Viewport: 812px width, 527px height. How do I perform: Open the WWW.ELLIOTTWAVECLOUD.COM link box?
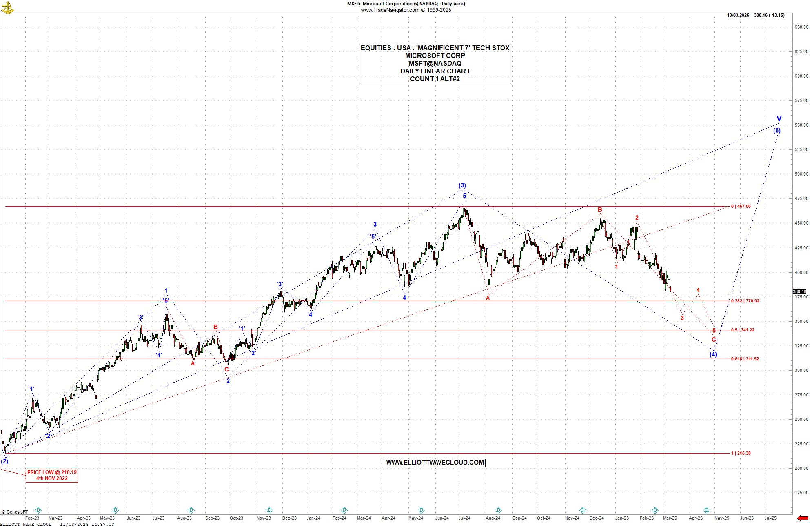click(435, 463)
